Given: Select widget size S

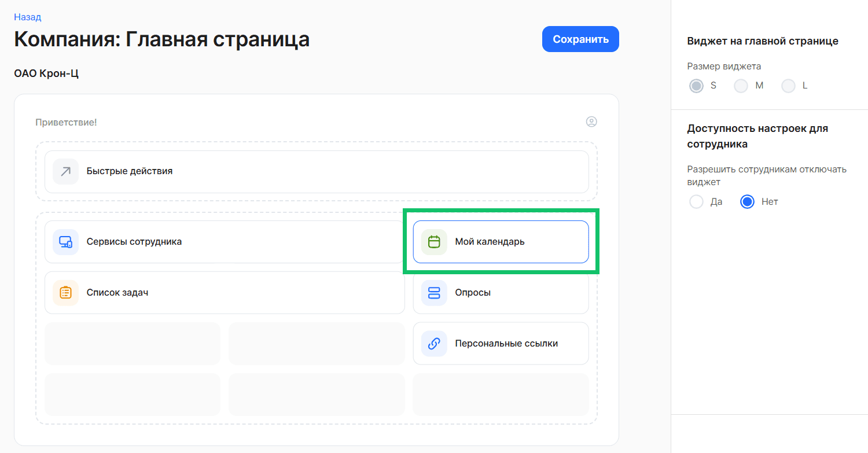Looking at the screenshot, I should tap(696, 85).
